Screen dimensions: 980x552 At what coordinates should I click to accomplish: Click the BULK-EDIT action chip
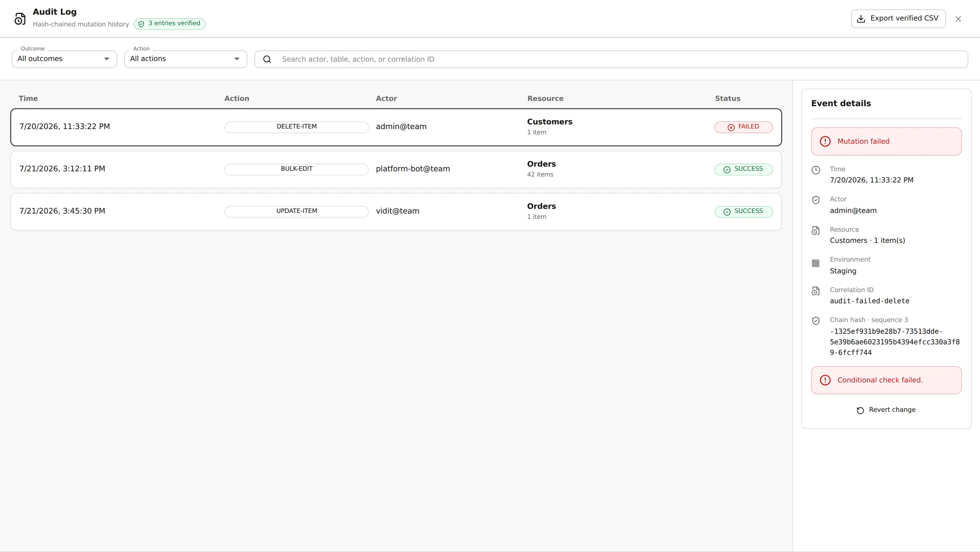click(296, 169)
